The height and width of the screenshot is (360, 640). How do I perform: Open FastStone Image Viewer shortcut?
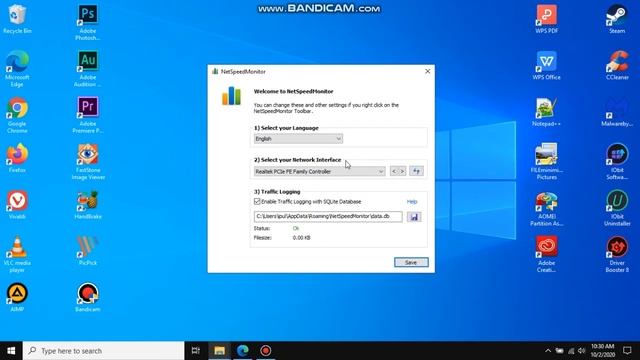pos(88,161)
